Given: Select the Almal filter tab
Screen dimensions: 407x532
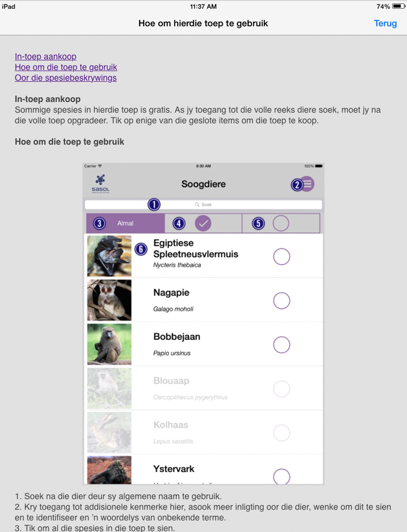Looking at the screenshot, I should [x=126, y=223].
